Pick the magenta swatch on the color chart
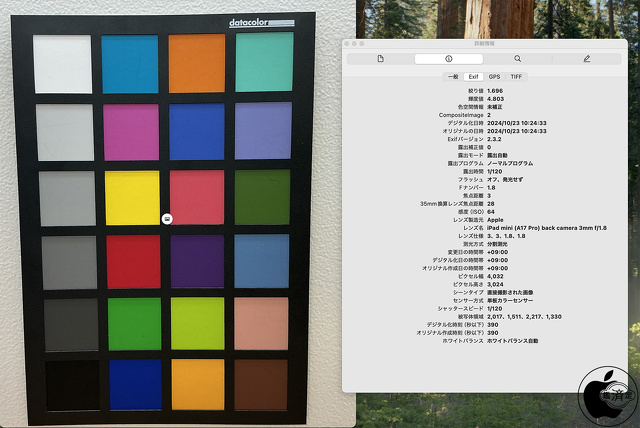 [x=131, y=132]
